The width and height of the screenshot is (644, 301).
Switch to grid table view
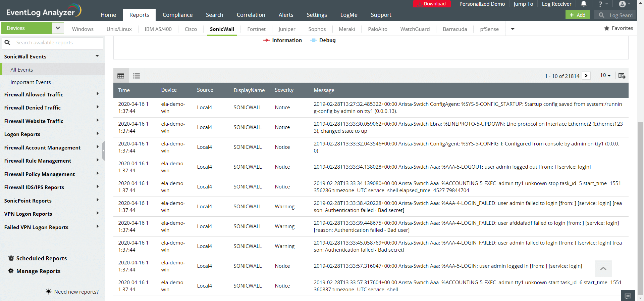(121, 76)
